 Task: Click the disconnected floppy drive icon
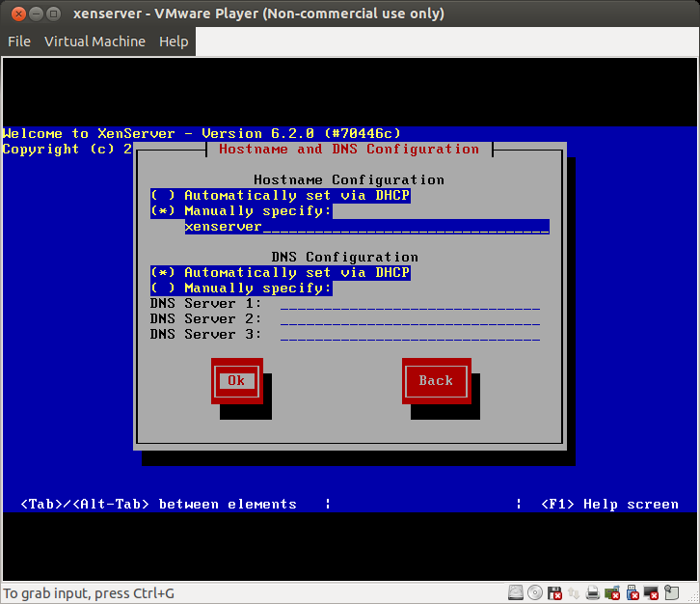(x=554, y=592)
